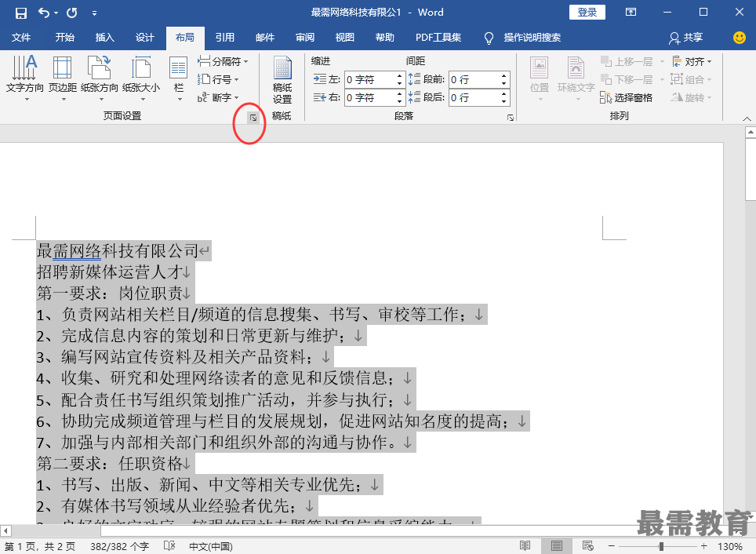This screenshot has height=554, width=756.
Task: Open the 段落 paragraph dialog launcher
Action: tap(510, 117)
